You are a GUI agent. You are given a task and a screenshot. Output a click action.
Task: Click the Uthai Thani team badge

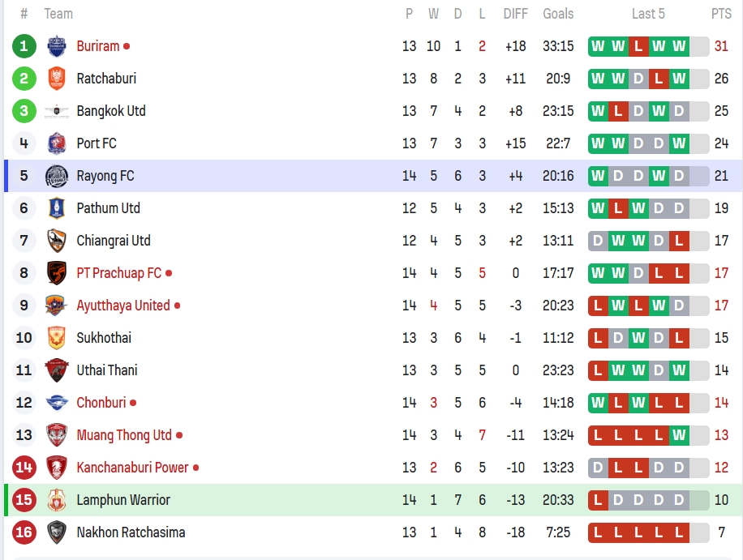coord(57,370)
